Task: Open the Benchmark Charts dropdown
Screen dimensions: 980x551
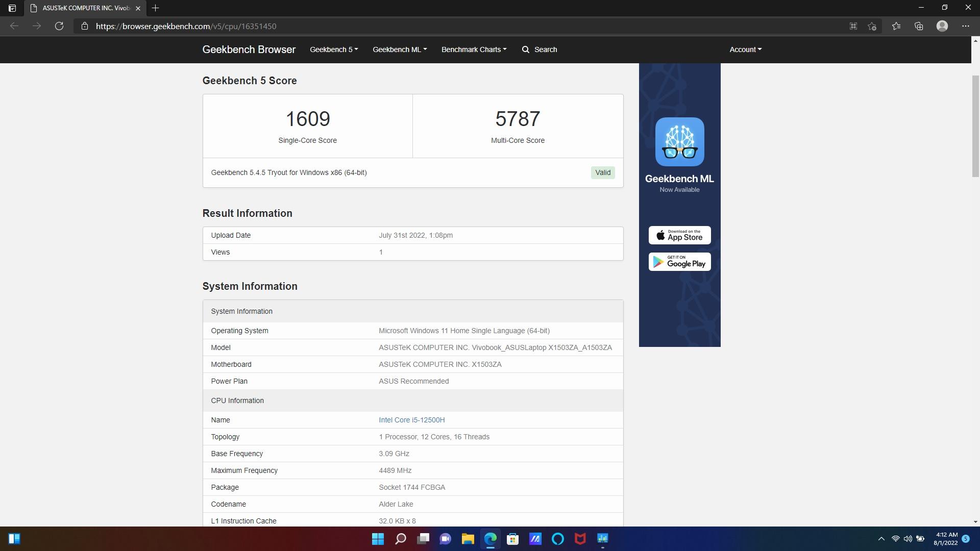Action: [x=474, y=49]
